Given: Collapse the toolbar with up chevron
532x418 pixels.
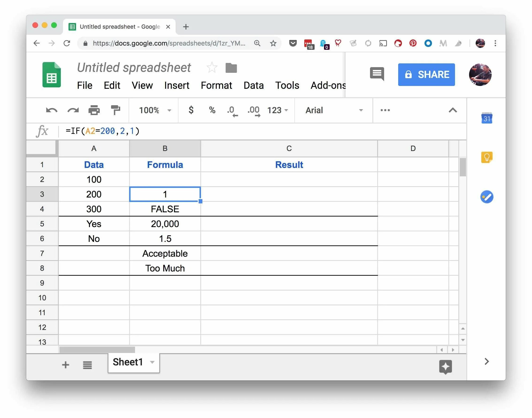Looking at the screenshot, I should point(452,110).
